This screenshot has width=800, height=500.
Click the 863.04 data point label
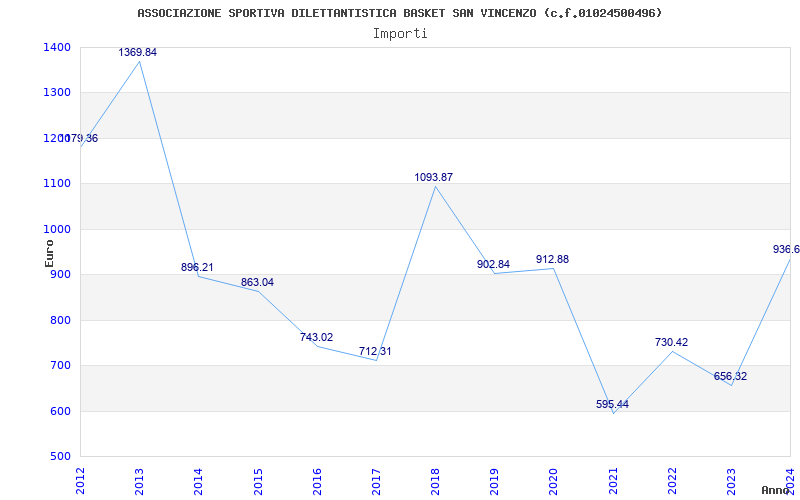pyautogui.click(x=257, y=282)
